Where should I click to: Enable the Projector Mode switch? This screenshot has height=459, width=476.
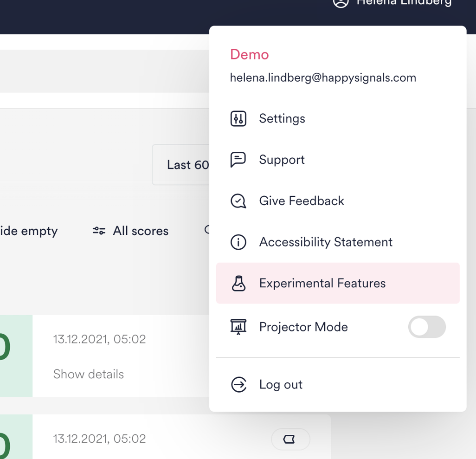[427, 327]
